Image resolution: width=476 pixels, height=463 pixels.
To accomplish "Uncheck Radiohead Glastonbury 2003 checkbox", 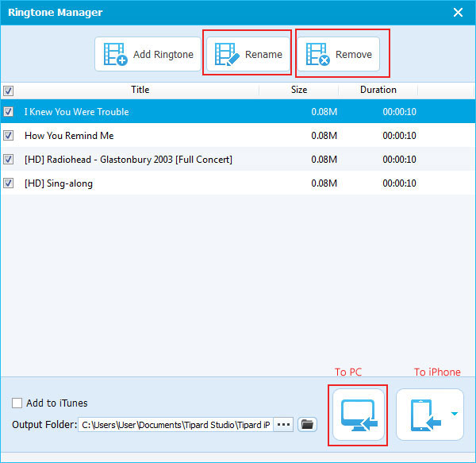I will (x=8, y=159).
